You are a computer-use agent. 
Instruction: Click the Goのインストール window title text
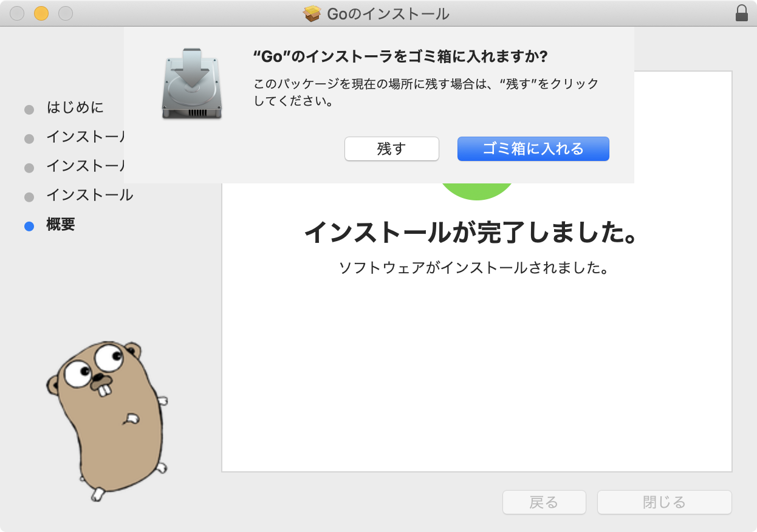point(388,13)
